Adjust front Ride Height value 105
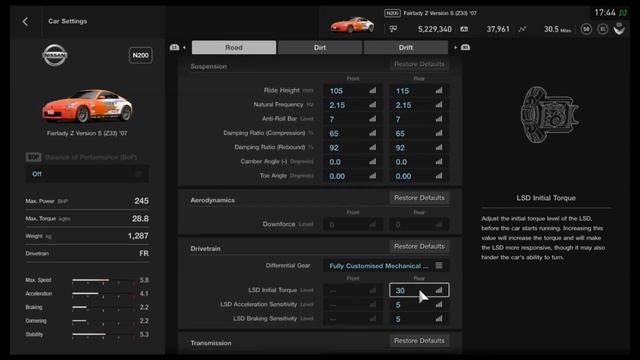The height and width of the screenshot is (360, 640). point(353,91)
